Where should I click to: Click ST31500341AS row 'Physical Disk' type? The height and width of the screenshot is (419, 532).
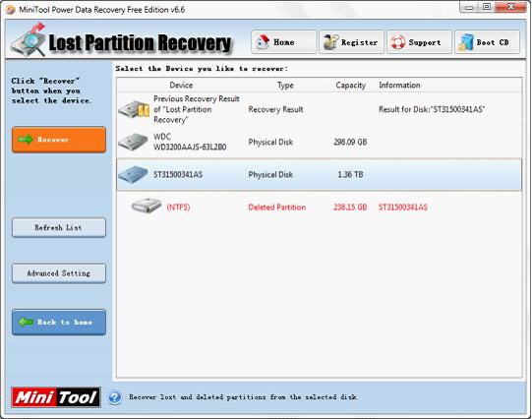click(270, 174)
